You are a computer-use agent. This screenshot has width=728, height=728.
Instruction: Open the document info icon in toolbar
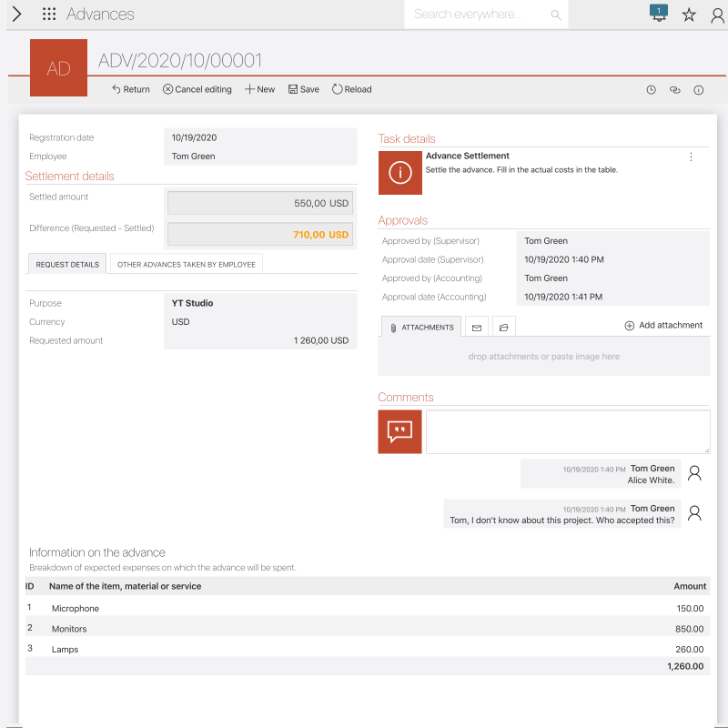click(x=699, y=90)
